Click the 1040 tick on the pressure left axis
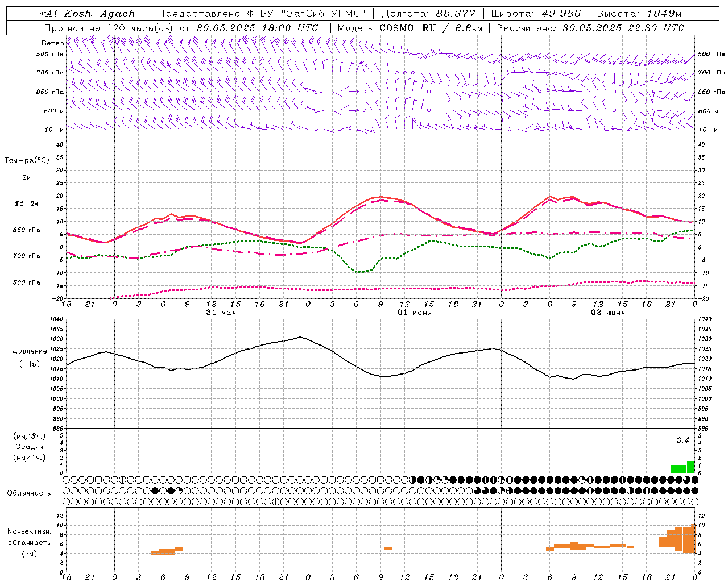728x582 pixels. (x=56, y=319)
